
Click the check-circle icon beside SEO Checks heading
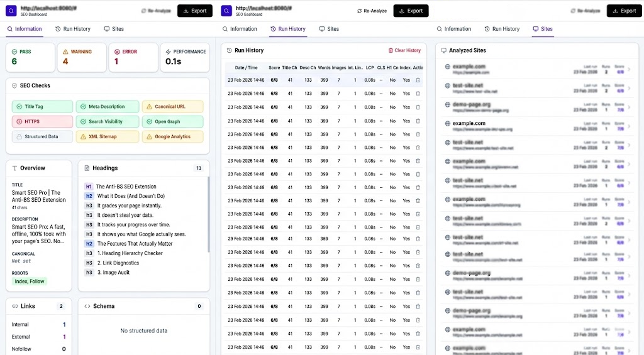(x=14, y=86)
